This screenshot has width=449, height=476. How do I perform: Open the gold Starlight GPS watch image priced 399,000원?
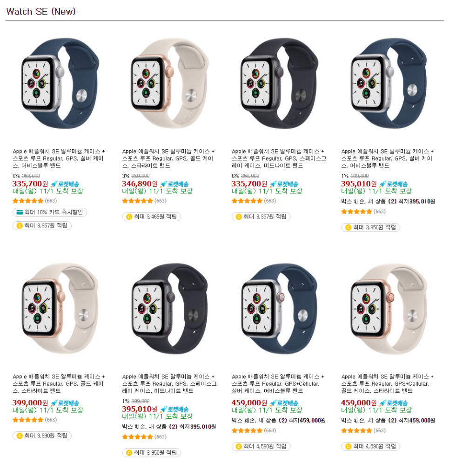60,309
